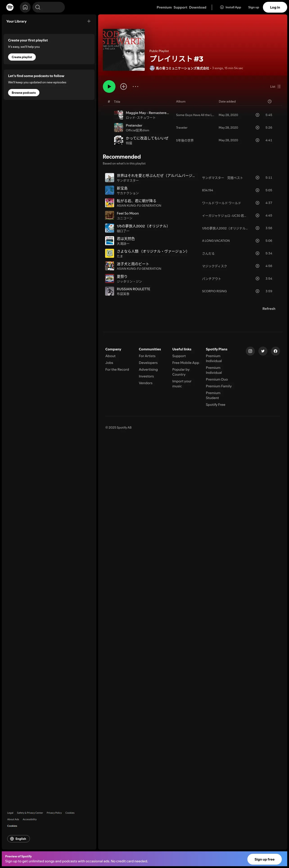Add Feel So Moon via plus icon
This screenshot has height=868, width=289.
pyautogui.click(x=257, y=216)
